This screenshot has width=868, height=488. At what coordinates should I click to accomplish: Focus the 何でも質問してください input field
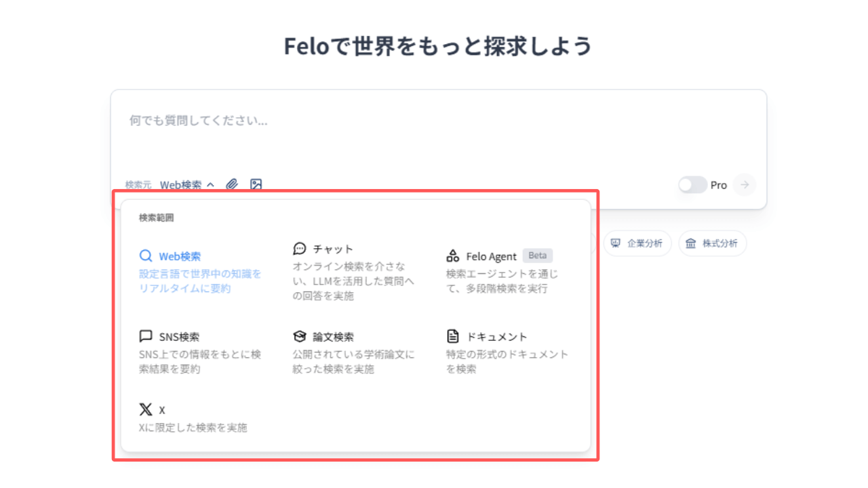pyautogui.click(x=439, y=132)
